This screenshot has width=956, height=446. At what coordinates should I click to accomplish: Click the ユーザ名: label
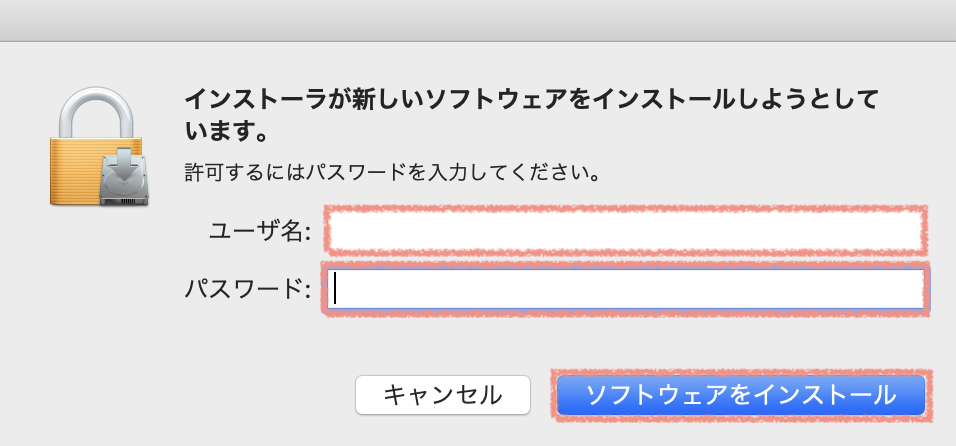260,232
